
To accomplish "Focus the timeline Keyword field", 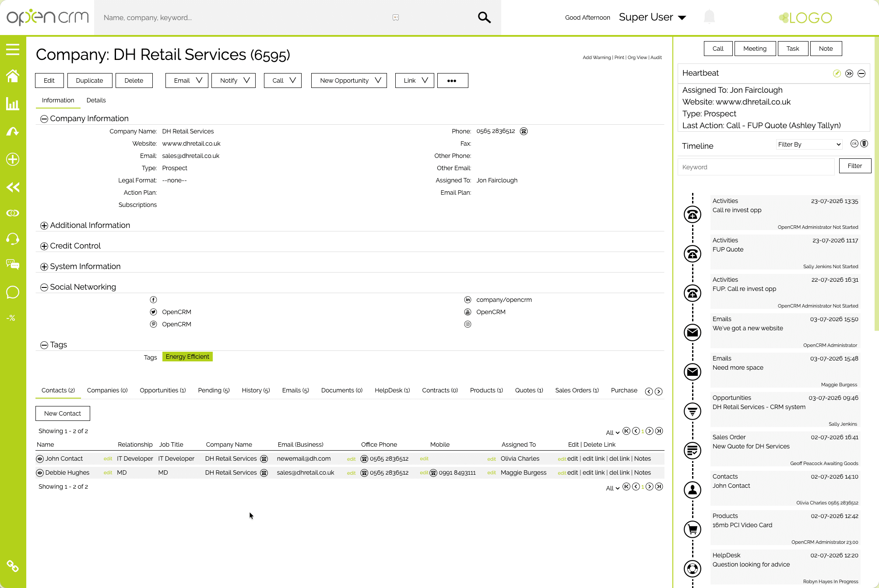I will click(x=756, y=167).
